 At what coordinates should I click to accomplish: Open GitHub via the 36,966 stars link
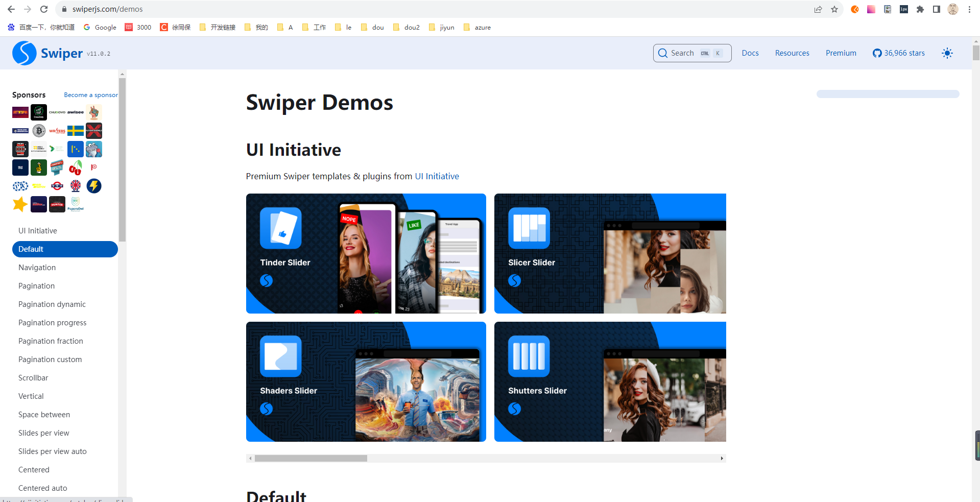click(x=899, y=53)
